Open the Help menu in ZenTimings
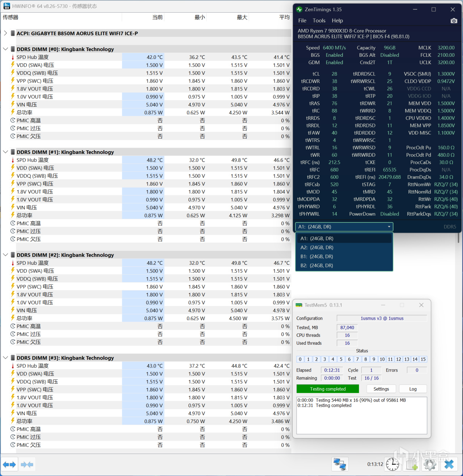Screen dimensions: 463x476 (x=337, y=21)
